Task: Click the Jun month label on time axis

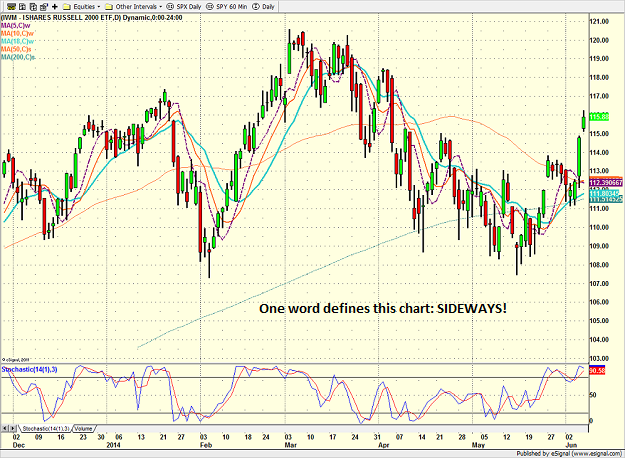Action: [571, 445]
